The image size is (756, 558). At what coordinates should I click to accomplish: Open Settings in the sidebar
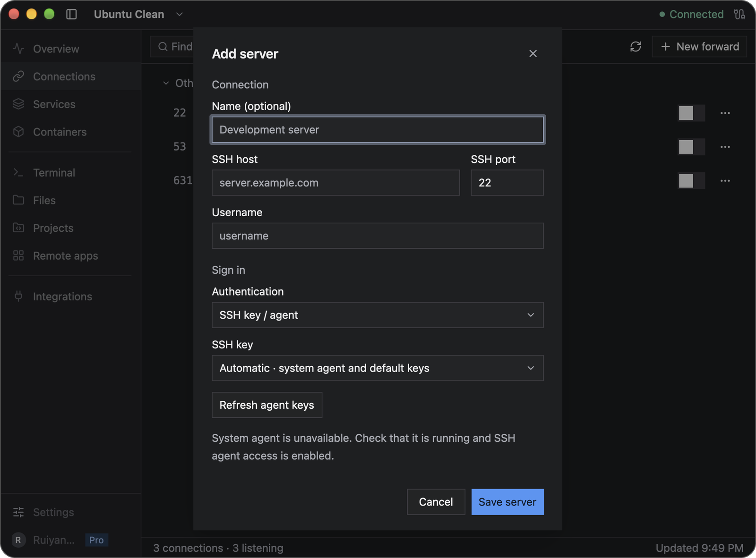(71, 512)
